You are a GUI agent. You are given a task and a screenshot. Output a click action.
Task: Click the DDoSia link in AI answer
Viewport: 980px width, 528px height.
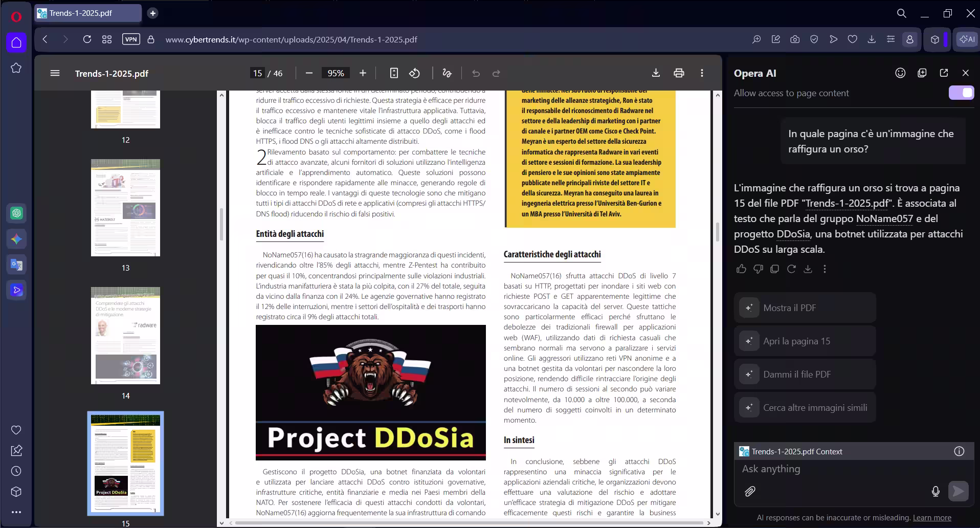[x=793, y=234]
